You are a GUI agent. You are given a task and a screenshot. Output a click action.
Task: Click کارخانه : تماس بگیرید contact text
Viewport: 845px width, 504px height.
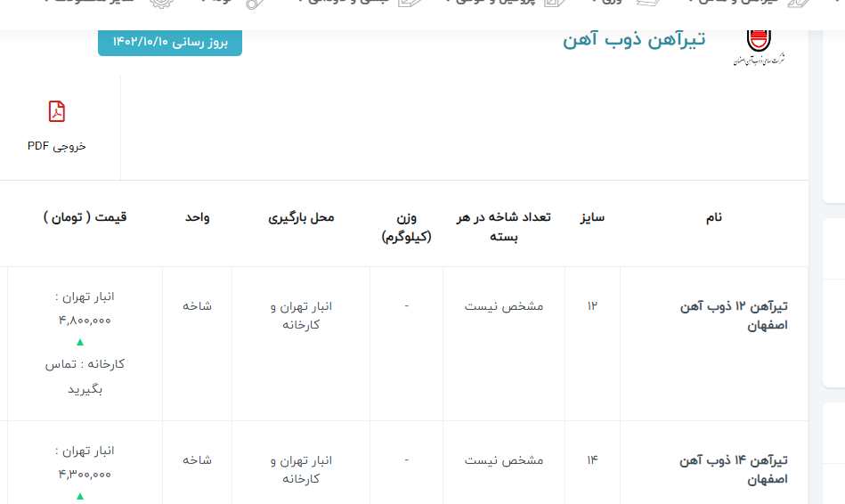85,376
